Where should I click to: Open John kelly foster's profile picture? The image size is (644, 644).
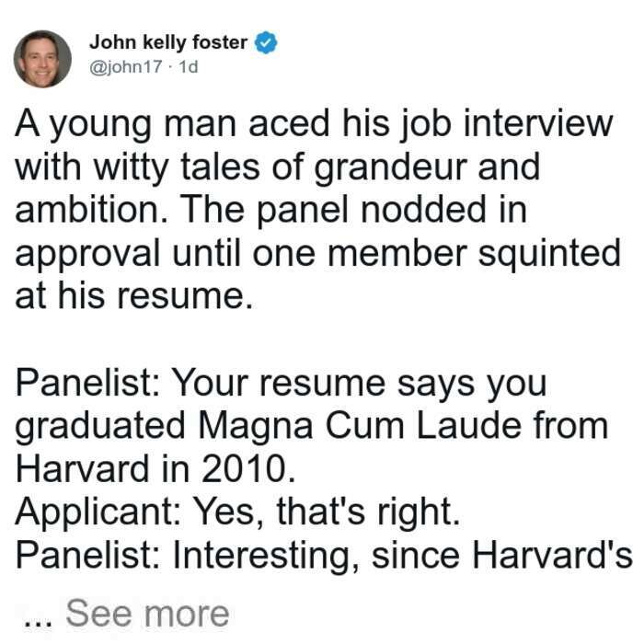(42, 59)
